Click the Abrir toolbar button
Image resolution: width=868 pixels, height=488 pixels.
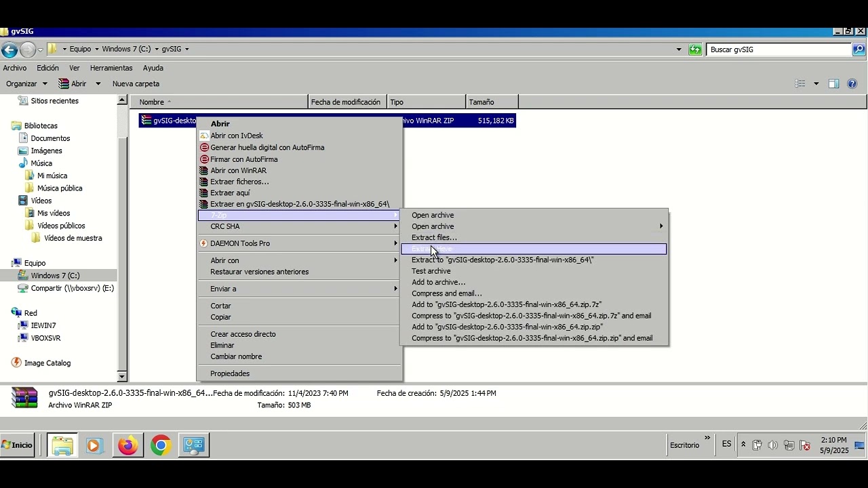[x=73, y=84]
